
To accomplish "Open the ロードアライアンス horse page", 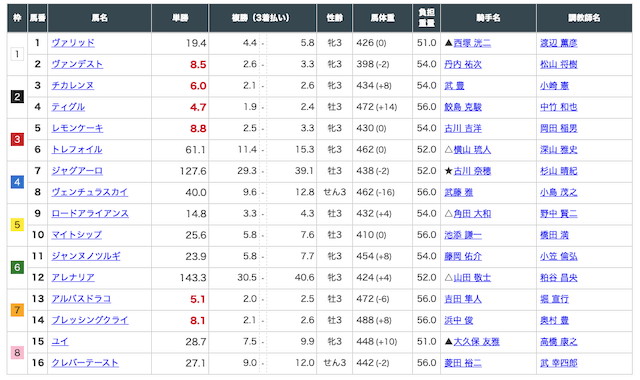I will click(x=90, y=213).
